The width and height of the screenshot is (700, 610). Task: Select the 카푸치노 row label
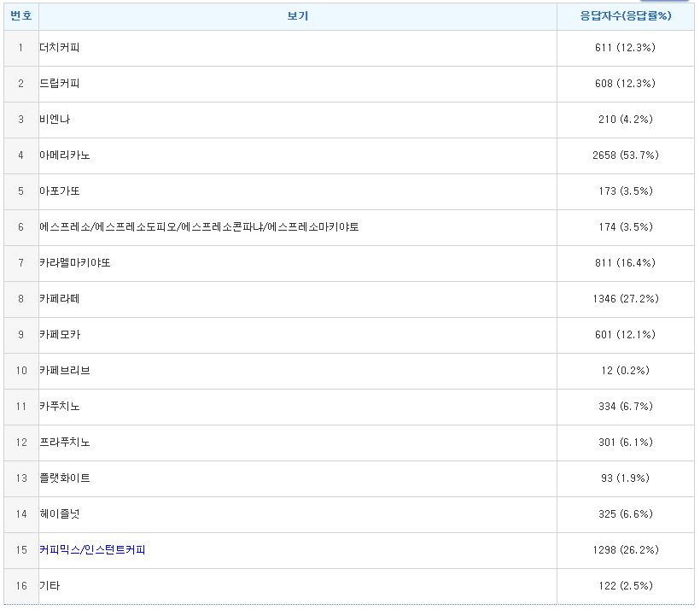pos(60,406)
